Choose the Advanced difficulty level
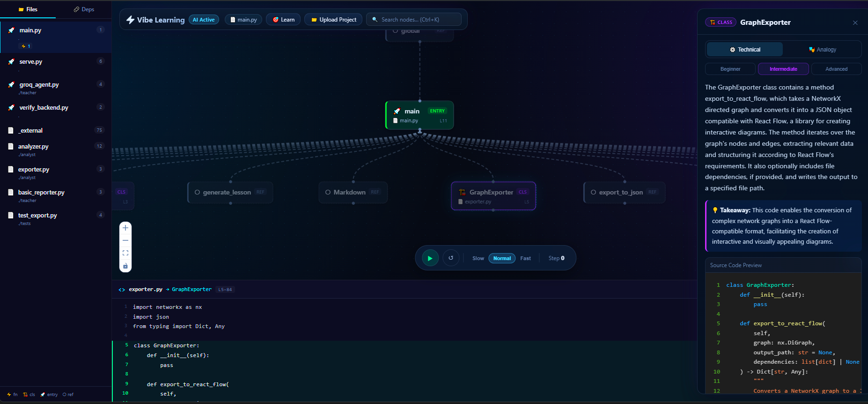The width and height of the screenshot is (868, 404). (x=836, y=69)
